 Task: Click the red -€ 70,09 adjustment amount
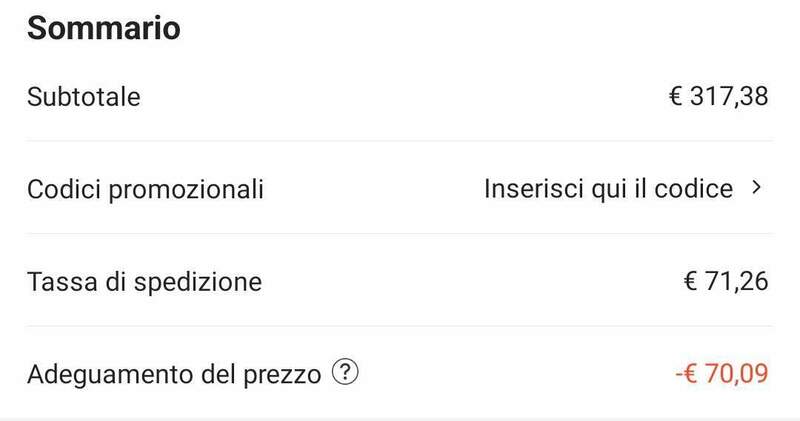click(x=720, y=375)
